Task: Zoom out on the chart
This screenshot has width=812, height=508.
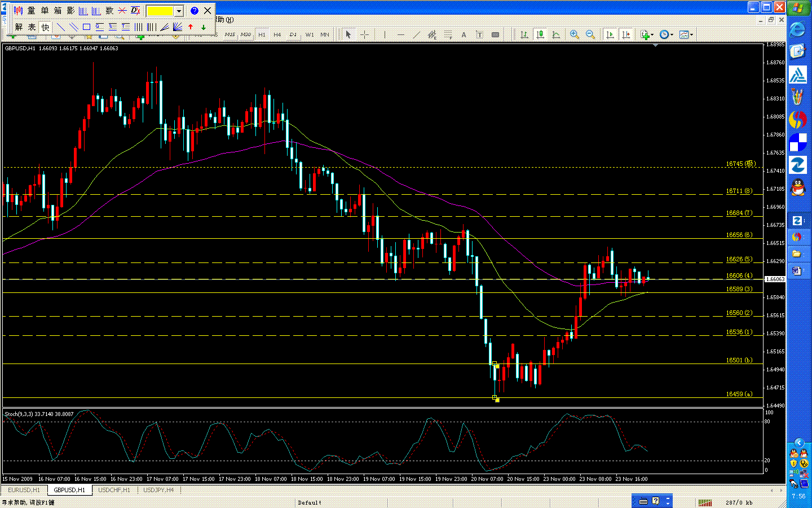Action: click(590, 35)
